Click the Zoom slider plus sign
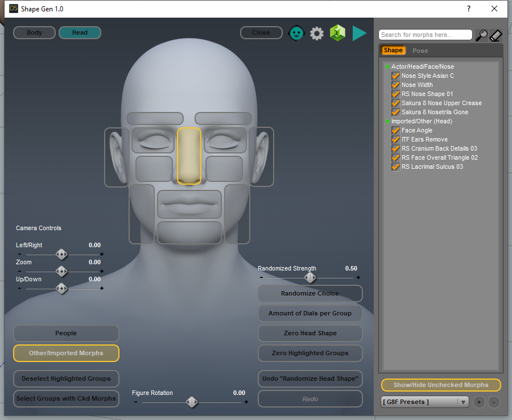Viewport: 512px width, 420px height. [x=102, y=271]
